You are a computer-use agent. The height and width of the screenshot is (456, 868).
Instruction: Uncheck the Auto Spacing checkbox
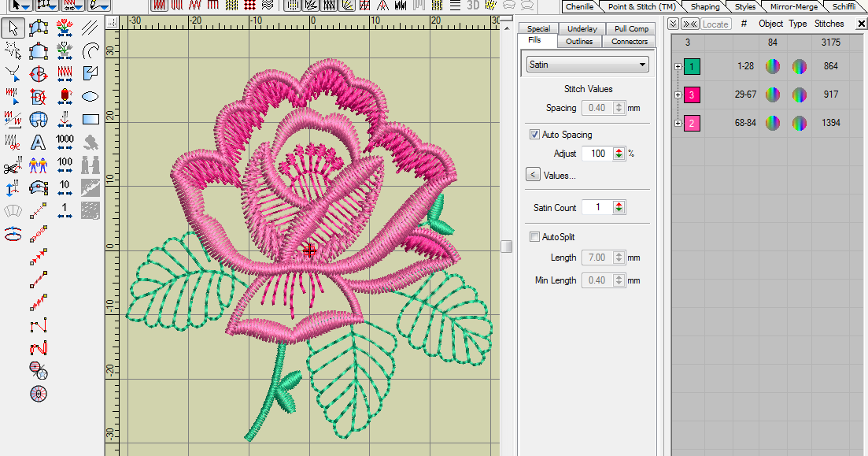[534, 134]
